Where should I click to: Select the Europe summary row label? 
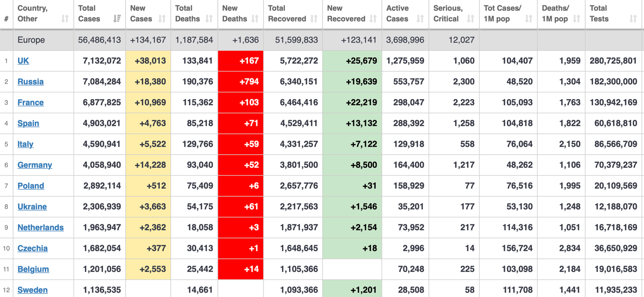[31, 40]
